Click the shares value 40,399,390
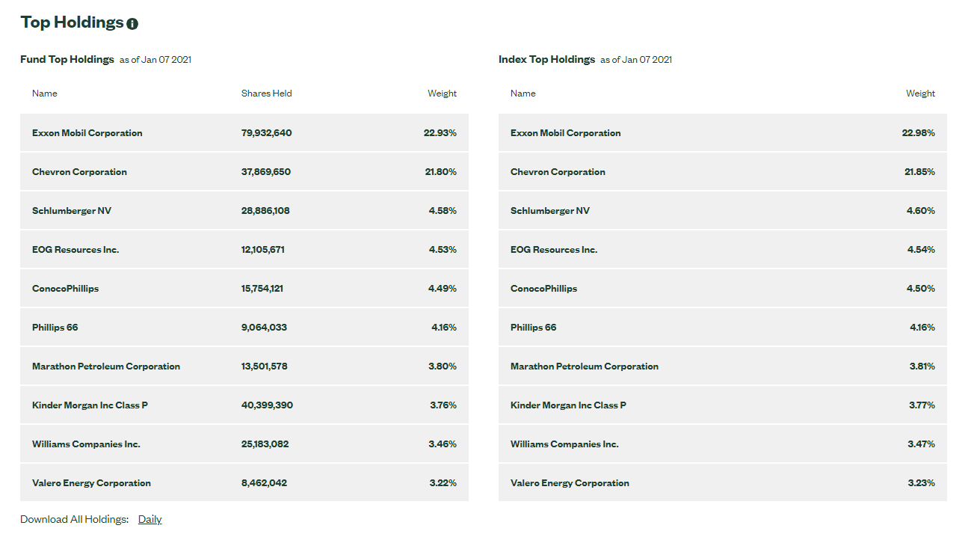This screenshot has width=980, height=549. click(x=267, y=405)
